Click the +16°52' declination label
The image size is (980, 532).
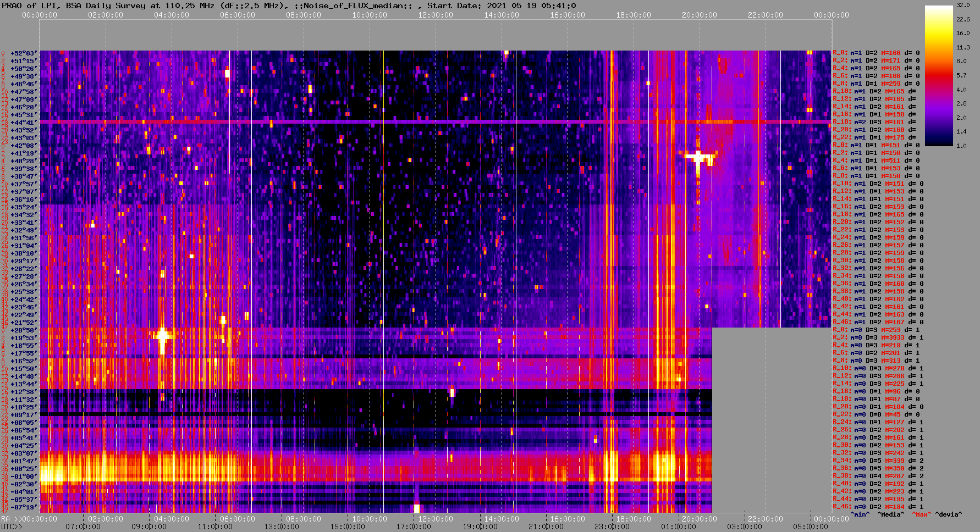tap(23, 361)
